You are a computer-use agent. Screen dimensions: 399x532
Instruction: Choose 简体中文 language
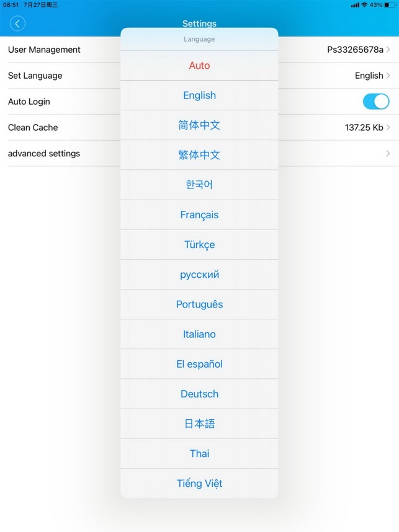click(199, 125)
